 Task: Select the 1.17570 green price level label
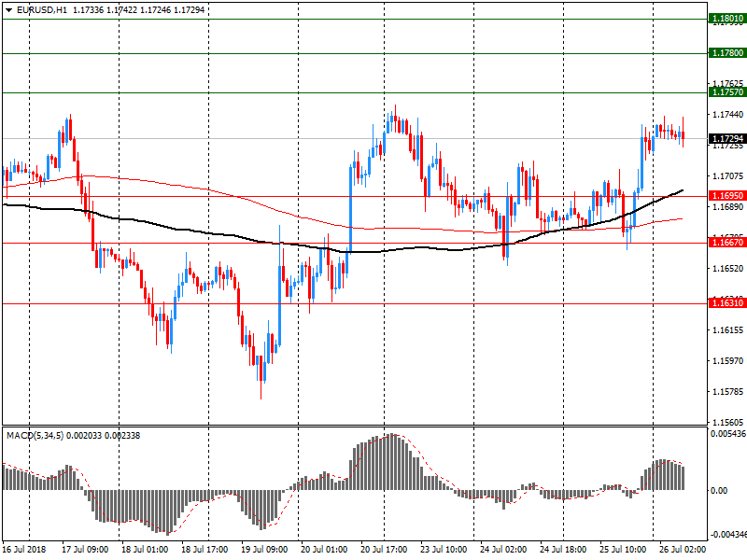727,92
